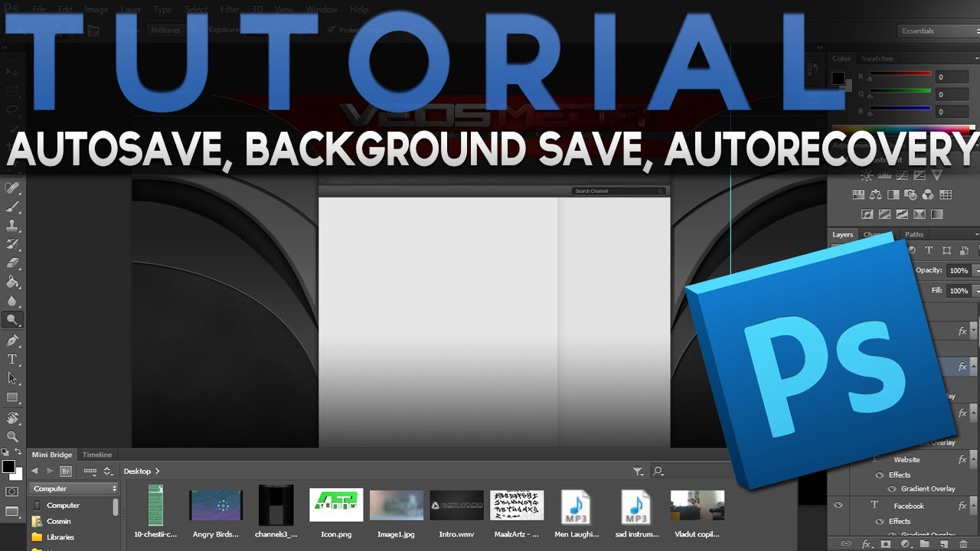
Task: Select the Path Selection arrow tool
Action: [x=12, y=378]
